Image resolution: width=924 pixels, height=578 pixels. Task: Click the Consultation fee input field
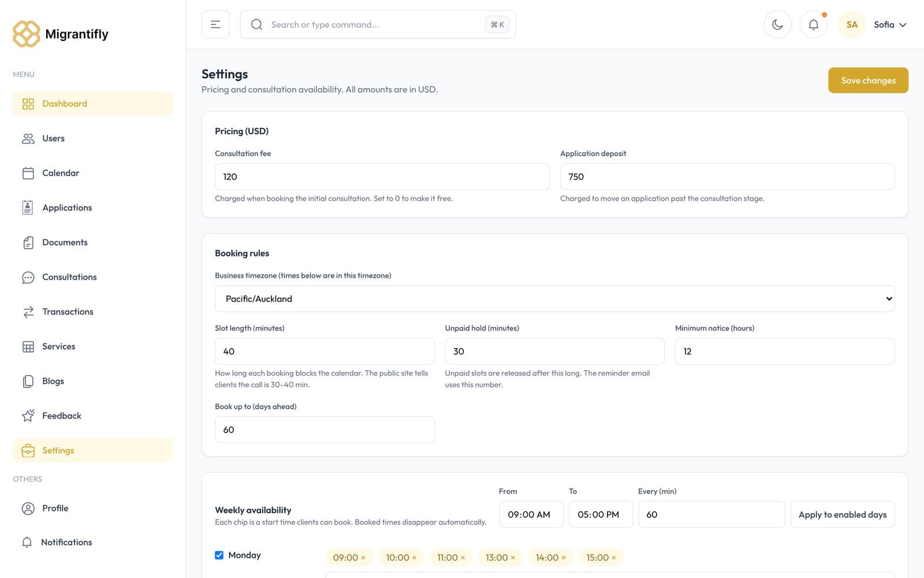[382, 177]
